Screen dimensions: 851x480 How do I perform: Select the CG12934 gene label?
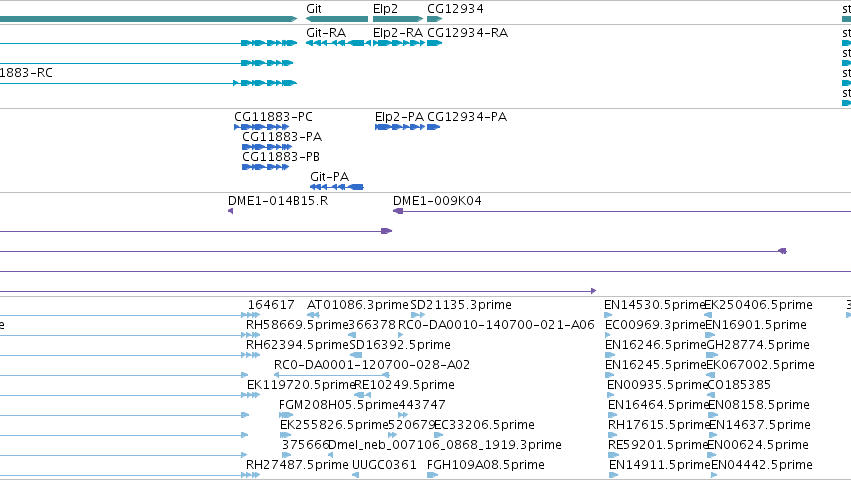click(455, 9)
